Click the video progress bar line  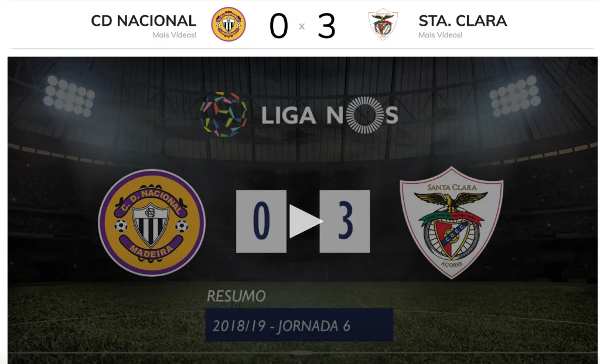302,352
